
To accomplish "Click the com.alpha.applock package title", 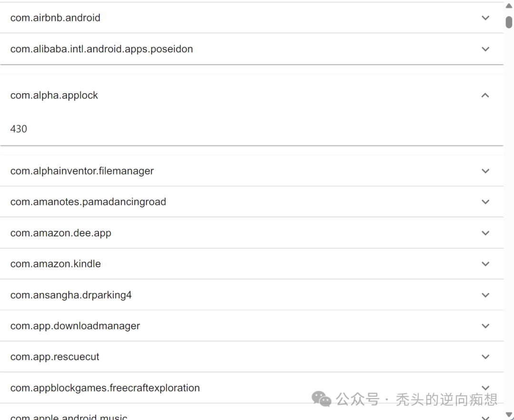I will coord(54,95).
